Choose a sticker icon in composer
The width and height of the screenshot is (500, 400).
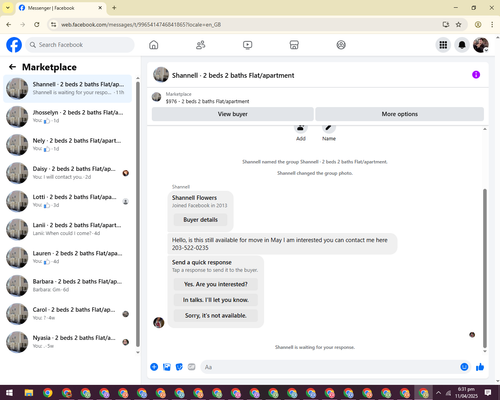[179, 367]
